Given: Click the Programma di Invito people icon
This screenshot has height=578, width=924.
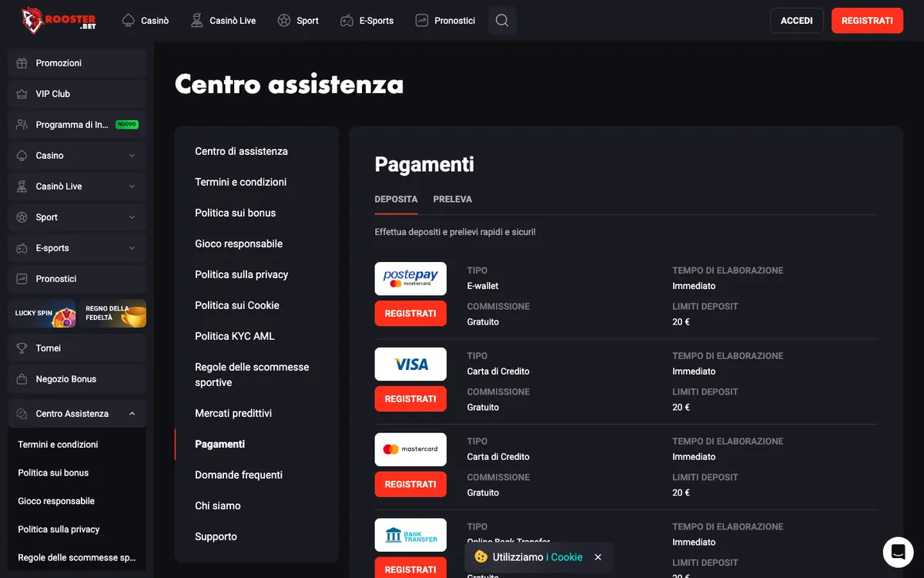Looking at the screenshot, I should click(x=22, y=125).
